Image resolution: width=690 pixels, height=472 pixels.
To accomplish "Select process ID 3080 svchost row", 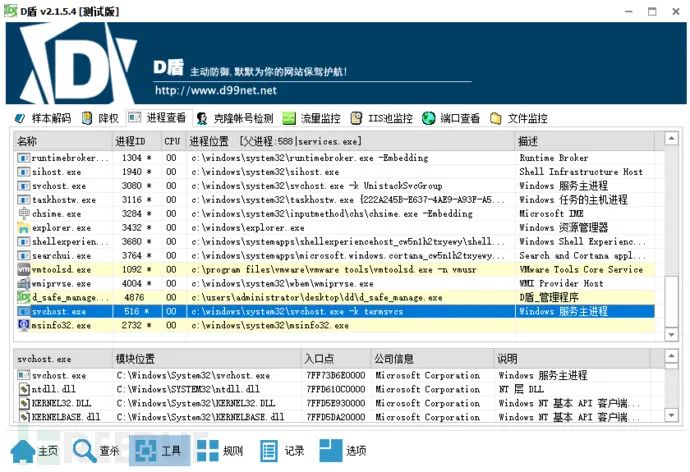I will (x=334, y=186).
